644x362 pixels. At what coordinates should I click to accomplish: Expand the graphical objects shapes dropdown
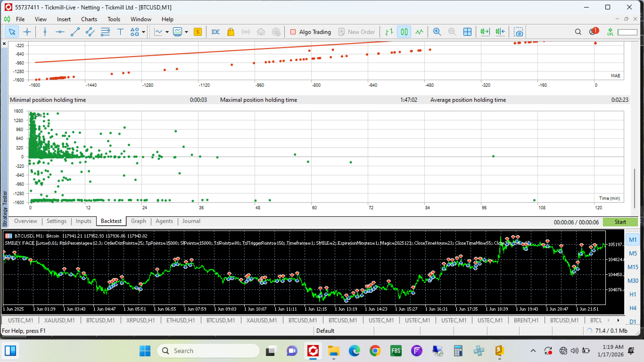coord(143,32)
